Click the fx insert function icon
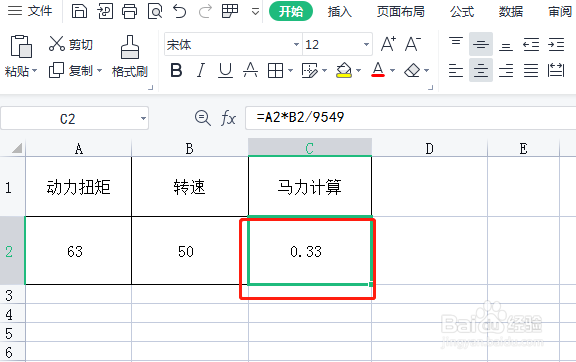Viewport: 576px width, 362px height. [x=228, y=118]
